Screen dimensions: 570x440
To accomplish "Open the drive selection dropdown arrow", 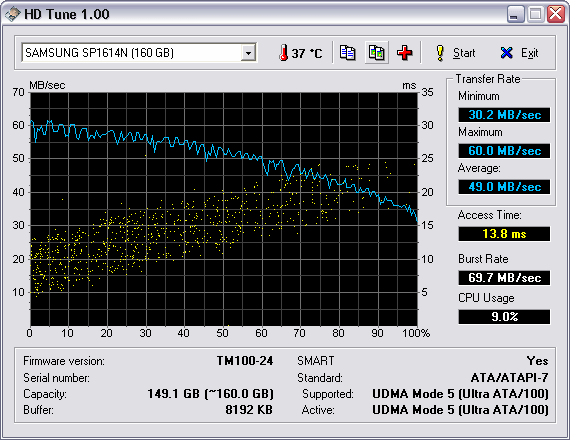I will click(x=248, y=53).
